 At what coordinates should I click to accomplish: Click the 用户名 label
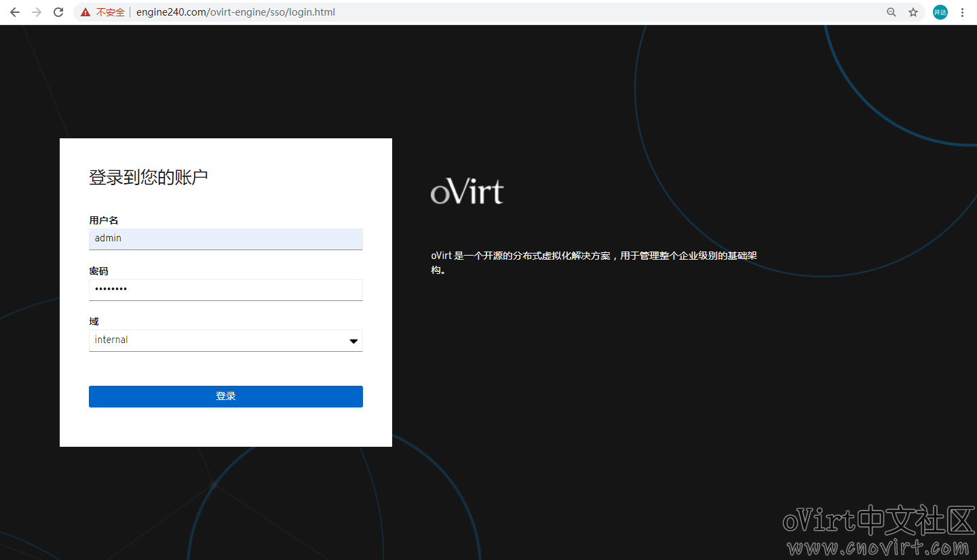104,220
